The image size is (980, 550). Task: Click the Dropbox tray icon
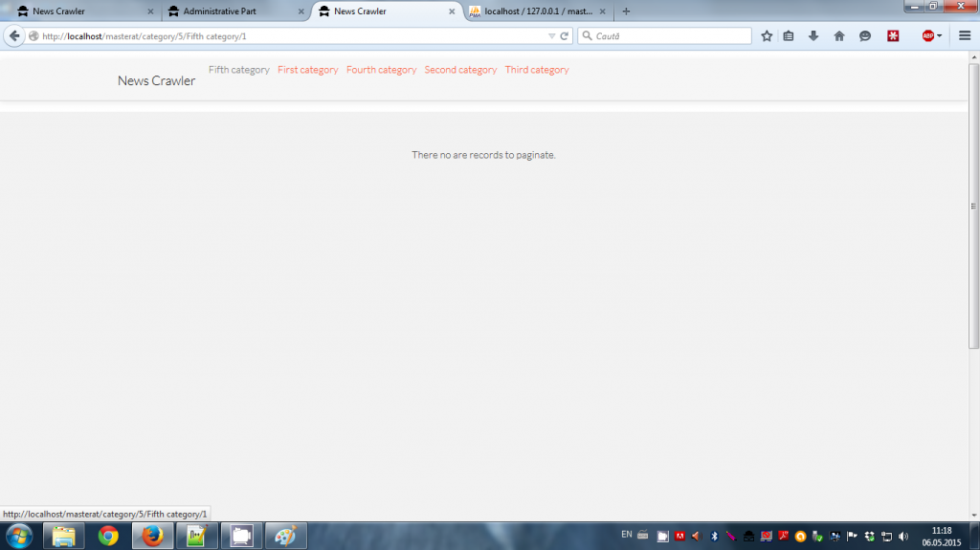tap(869, 537)
